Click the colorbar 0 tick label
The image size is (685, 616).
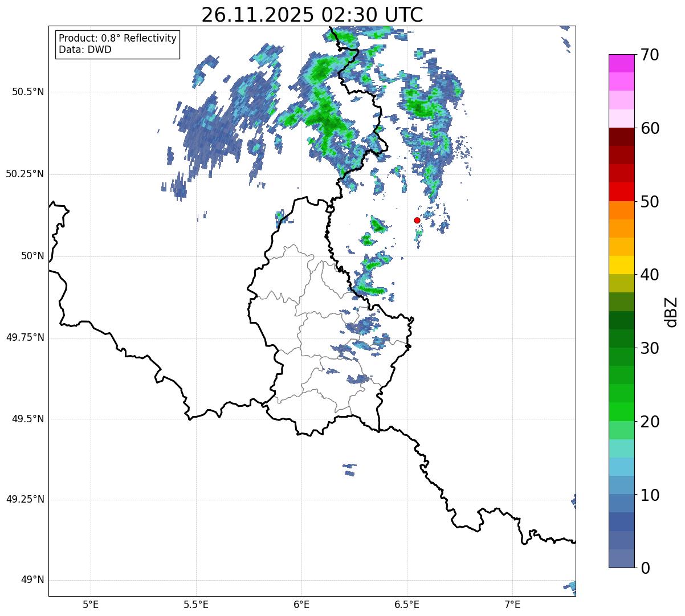[645, 568]
